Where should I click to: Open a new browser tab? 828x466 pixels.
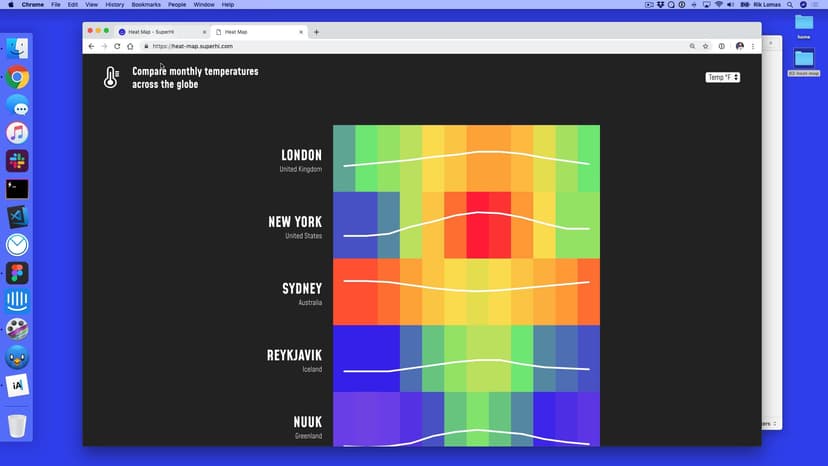pos(317,32)
